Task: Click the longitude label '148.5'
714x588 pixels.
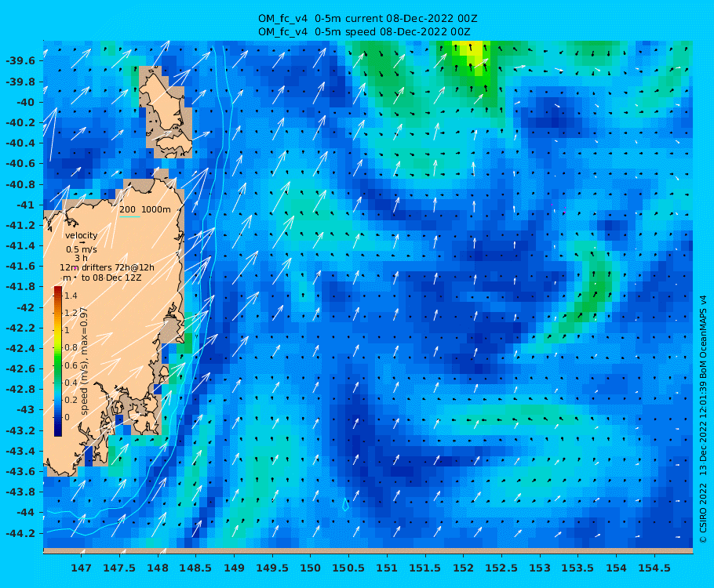Action: 195,568
